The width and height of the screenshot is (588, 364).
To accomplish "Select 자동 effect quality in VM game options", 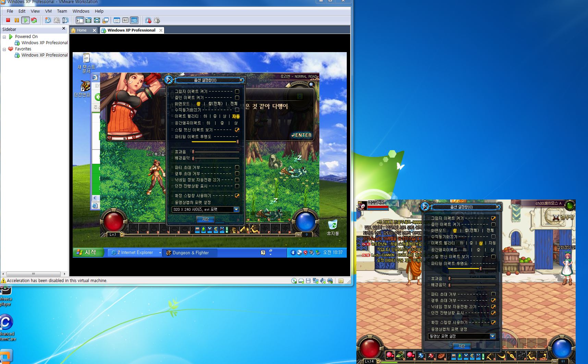I will tap(236, 117).
